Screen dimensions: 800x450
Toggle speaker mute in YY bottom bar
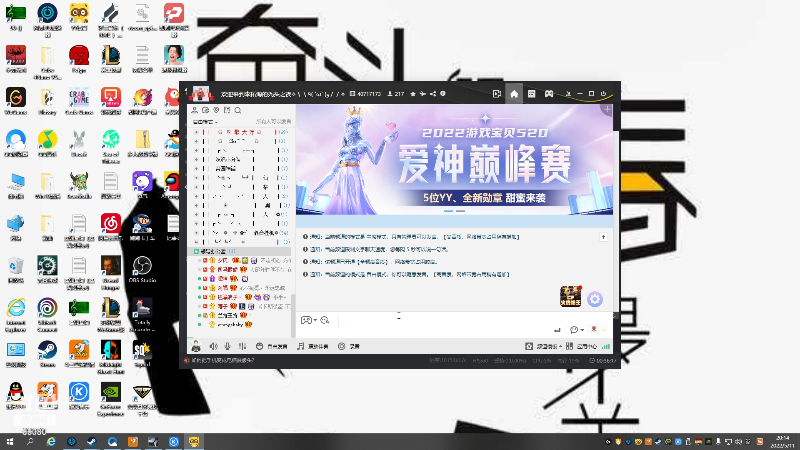point(213,346)
